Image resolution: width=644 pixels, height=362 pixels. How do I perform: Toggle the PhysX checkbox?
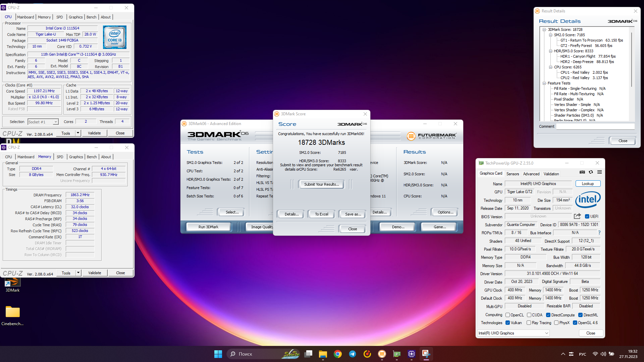click(x=556, y=323)
